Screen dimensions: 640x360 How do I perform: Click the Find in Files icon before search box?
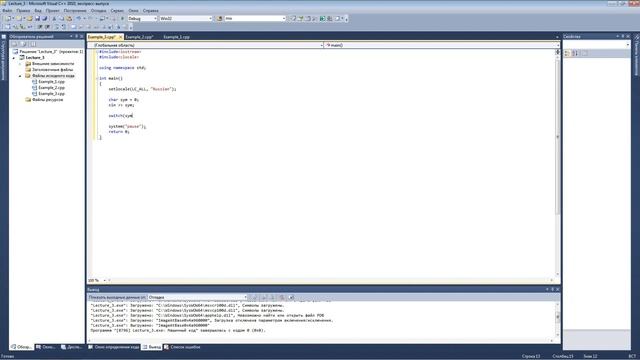pyautogui.click(x=220, y=18)
